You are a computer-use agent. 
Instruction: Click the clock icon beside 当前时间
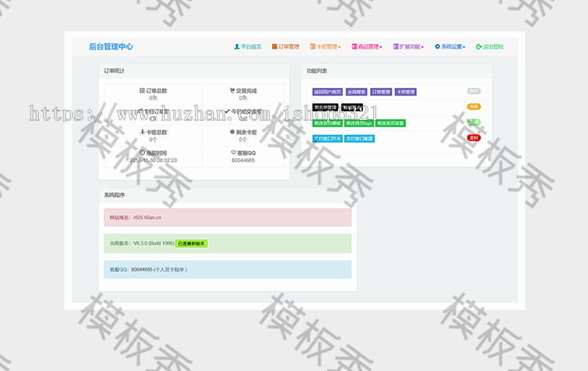(142, 153)
